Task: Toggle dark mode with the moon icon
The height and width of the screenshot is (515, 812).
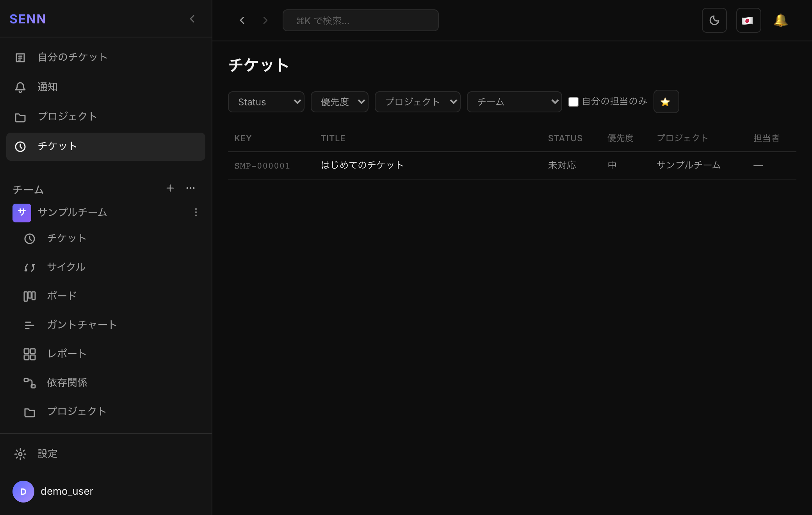Action: click(x=714, y=20)
